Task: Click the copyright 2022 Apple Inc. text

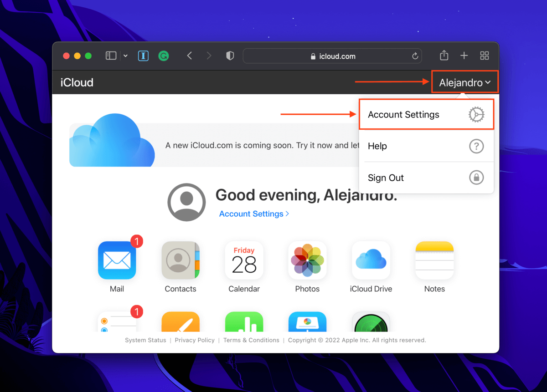Action: (357, 340)
